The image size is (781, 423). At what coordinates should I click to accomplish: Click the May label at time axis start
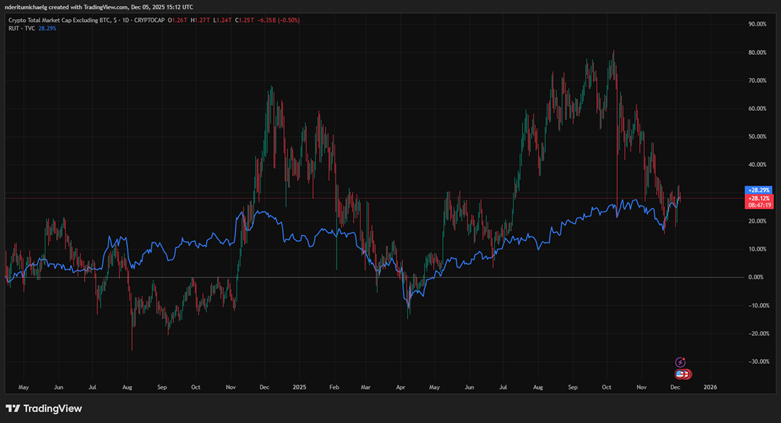pos(24,386)
